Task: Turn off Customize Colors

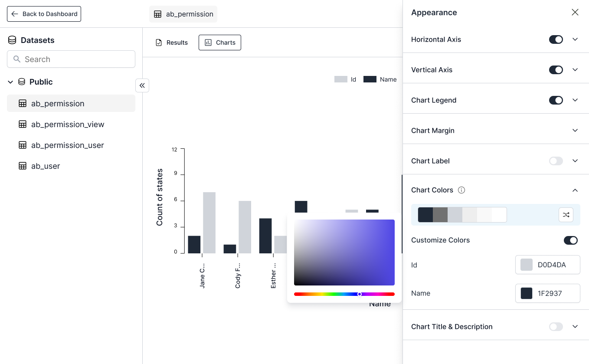Action: (571, 240)
